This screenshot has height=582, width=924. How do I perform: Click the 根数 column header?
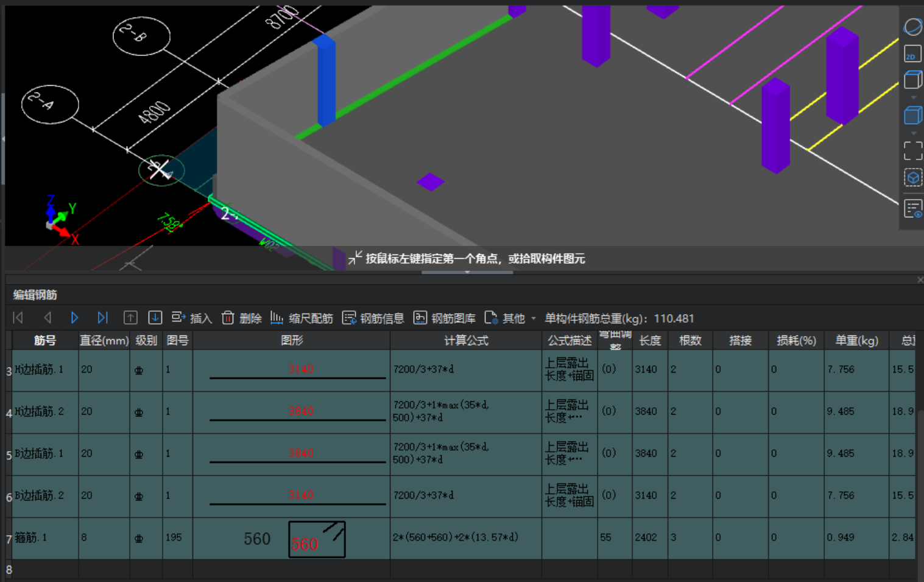[690, 340]
